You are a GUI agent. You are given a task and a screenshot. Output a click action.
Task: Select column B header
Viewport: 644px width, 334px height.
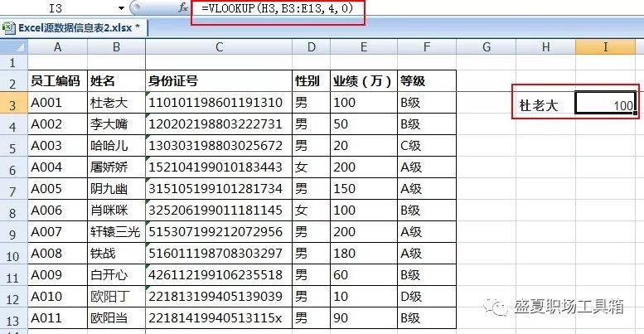click(116, 47)
